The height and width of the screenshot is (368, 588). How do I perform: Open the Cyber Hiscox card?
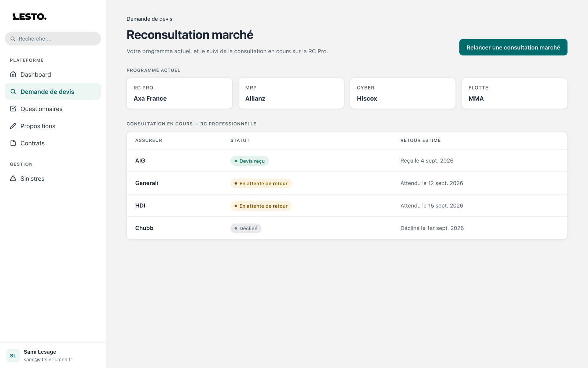[x=403, y=93]
